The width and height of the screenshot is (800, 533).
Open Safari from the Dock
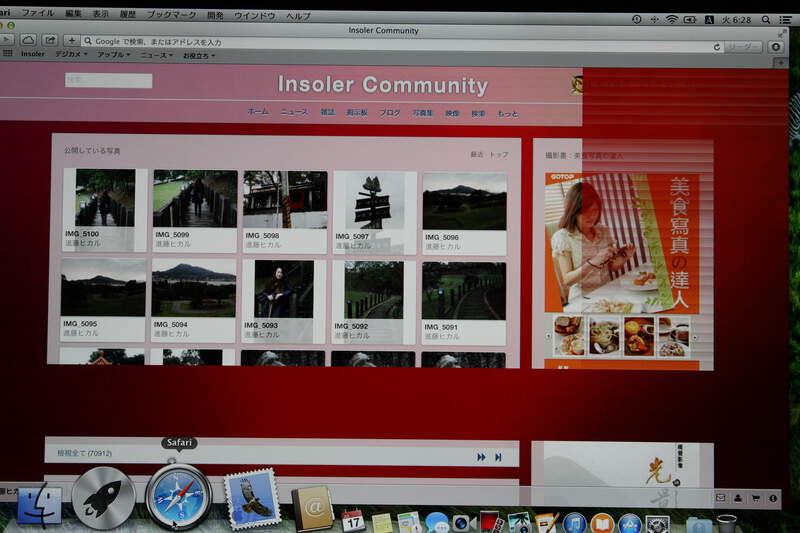pyautogui.click(x=179, y=497)
